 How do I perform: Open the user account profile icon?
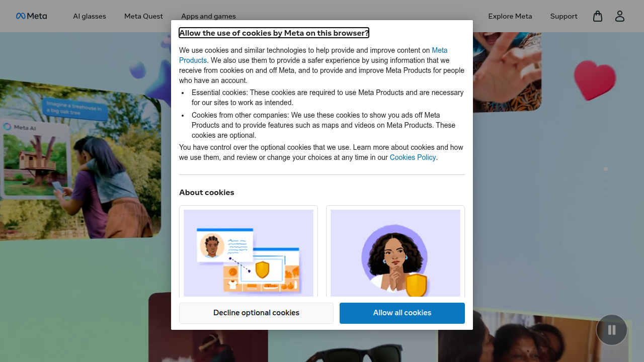[620, 16]
